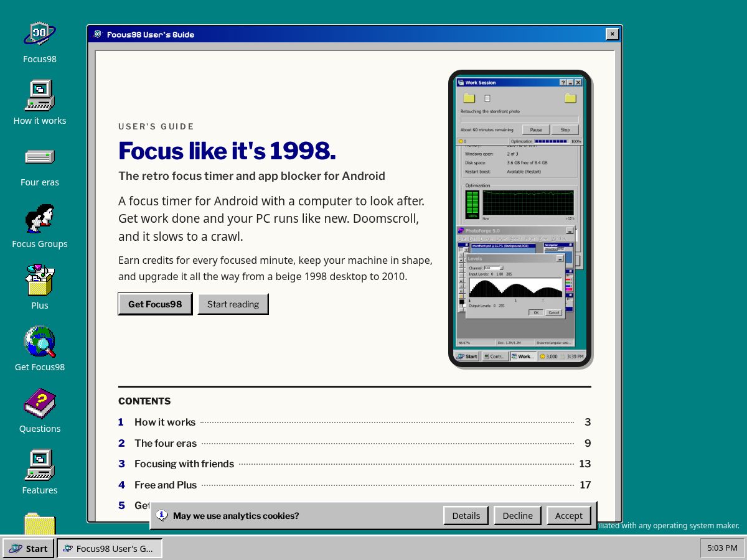Click the USER'S GUIDE label
This screenshot has width=747, height=560.
tap(156, 126)
